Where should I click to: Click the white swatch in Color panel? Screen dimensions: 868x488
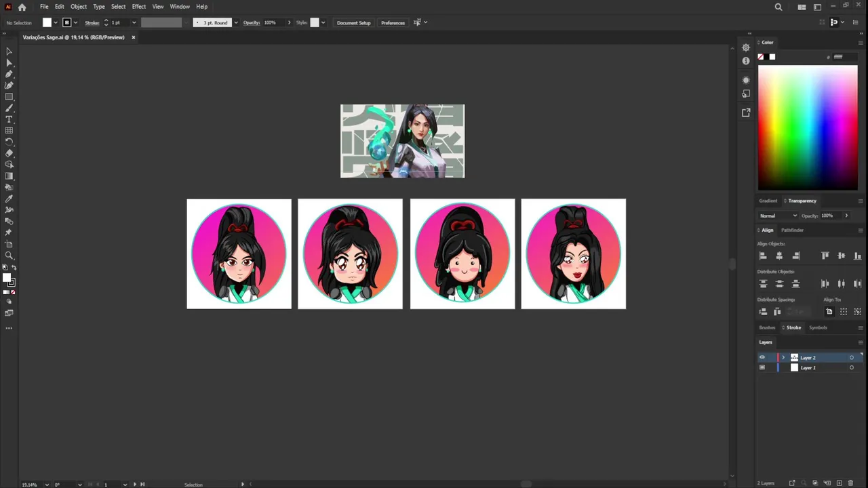[x=772, y=57]
